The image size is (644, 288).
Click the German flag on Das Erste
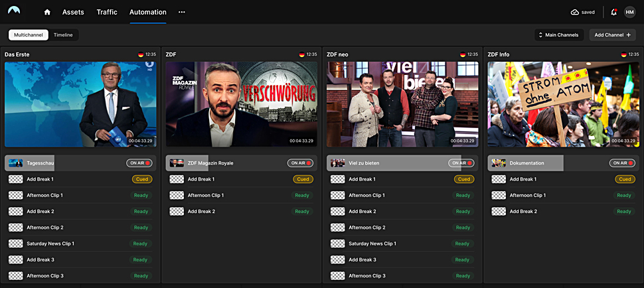141,54
